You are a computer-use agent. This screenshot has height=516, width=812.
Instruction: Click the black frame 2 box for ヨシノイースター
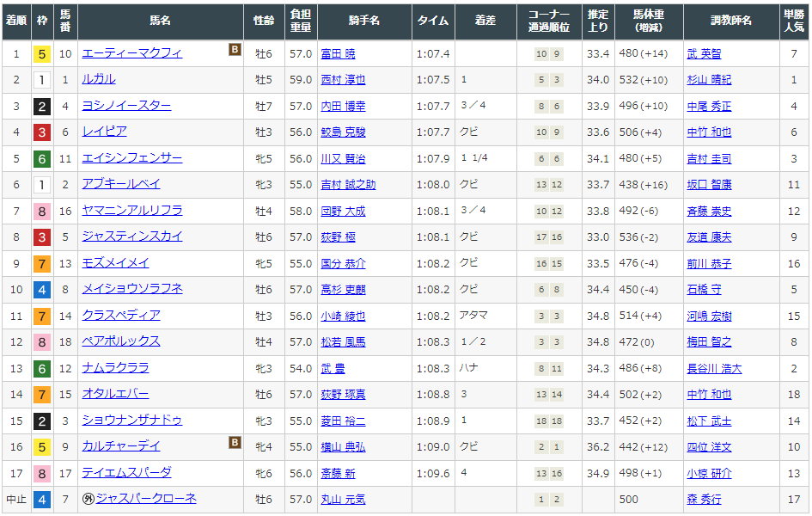point(41,107)
